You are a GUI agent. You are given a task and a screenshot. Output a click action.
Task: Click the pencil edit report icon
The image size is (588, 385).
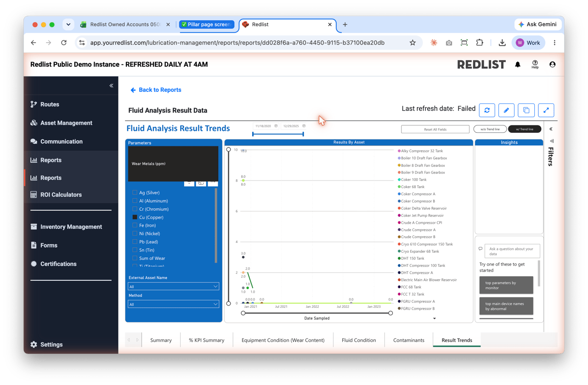pos(506,110)
